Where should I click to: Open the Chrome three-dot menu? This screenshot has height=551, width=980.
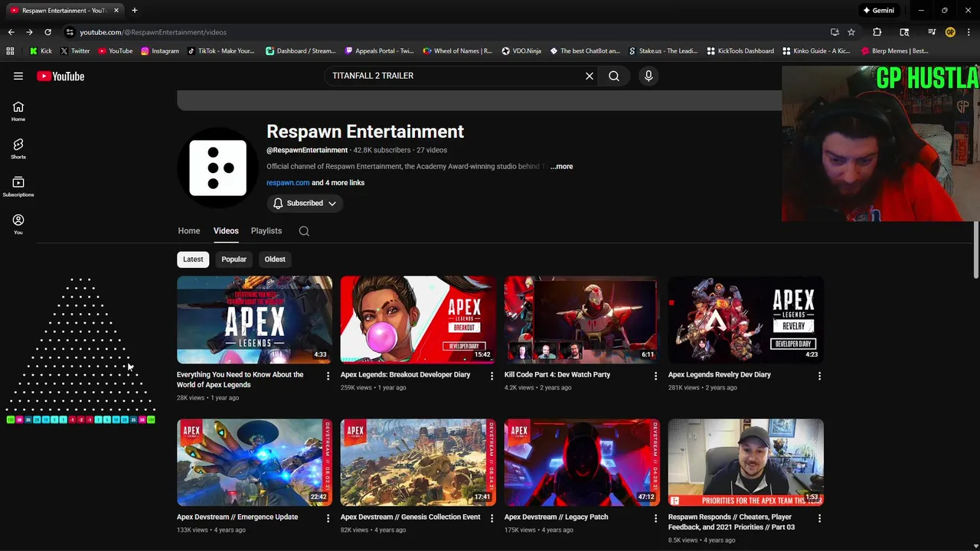pos(969,32)
